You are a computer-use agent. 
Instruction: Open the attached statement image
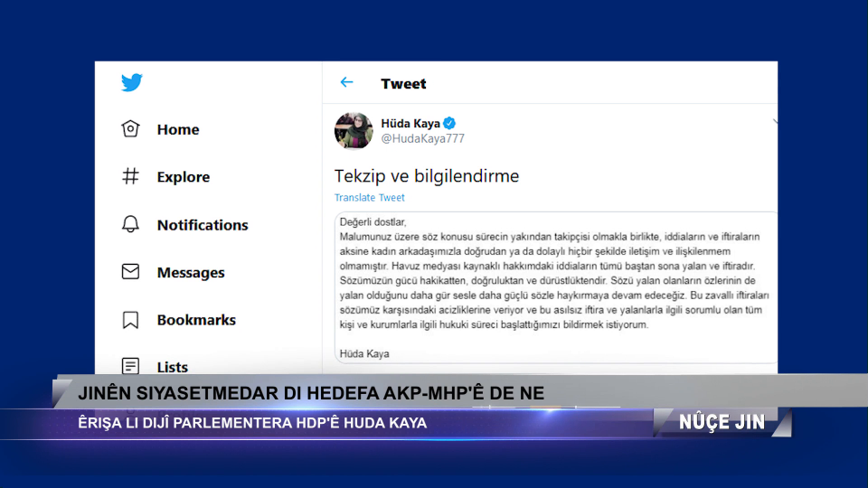(x=556, y=287)
